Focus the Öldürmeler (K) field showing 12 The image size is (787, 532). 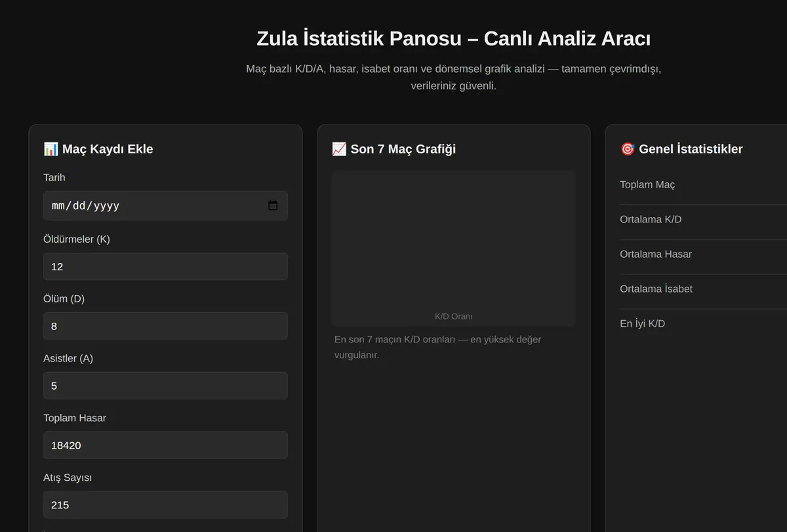coord(165,266)
